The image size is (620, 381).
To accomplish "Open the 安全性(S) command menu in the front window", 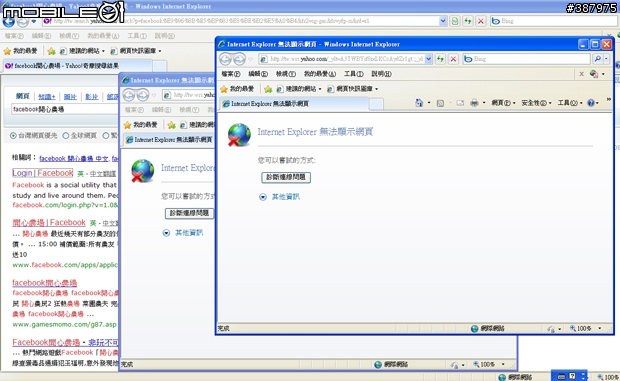I will click(x=536, y=103).
